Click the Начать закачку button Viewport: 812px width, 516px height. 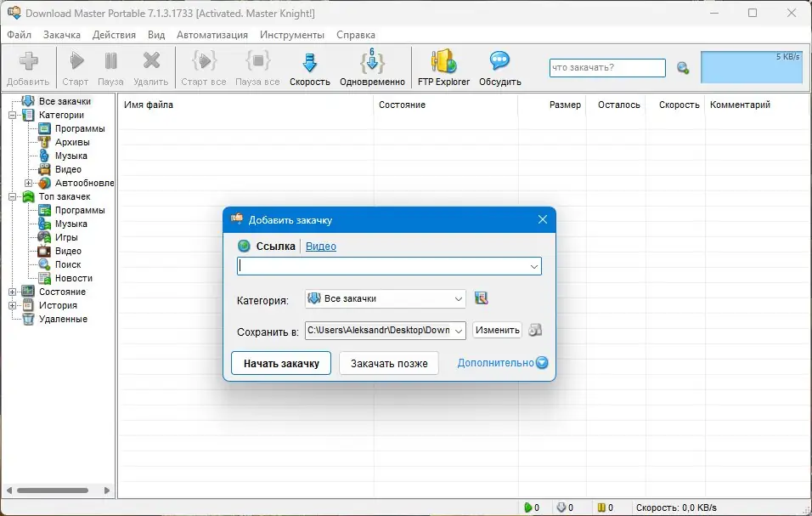click(x=280, y=362)
